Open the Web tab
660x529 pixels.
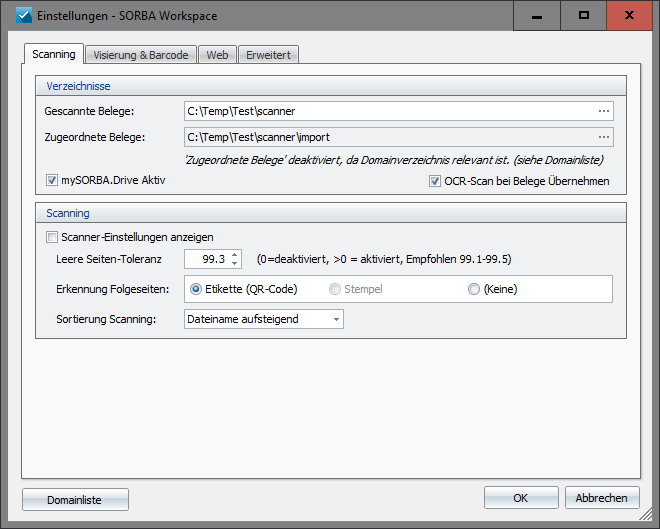(217, 55)
